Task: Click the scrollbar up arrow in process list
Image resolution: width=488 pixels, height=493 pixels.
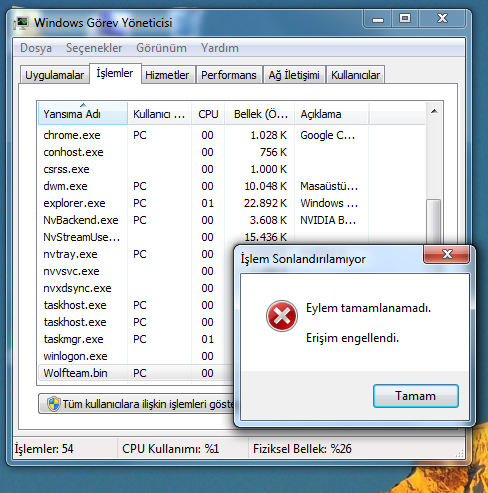Action: [x=434, y=111]
